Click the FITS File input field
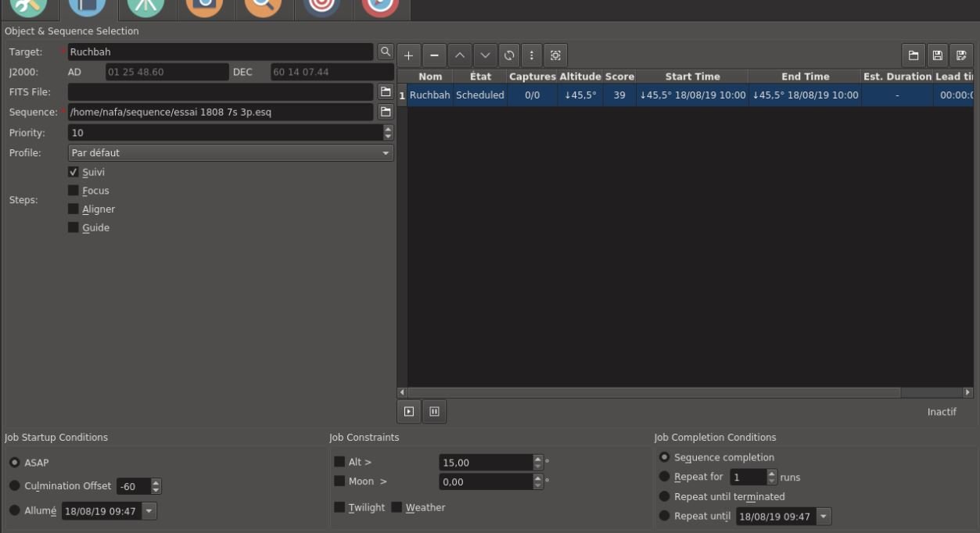980x533 pixels. 221,91
